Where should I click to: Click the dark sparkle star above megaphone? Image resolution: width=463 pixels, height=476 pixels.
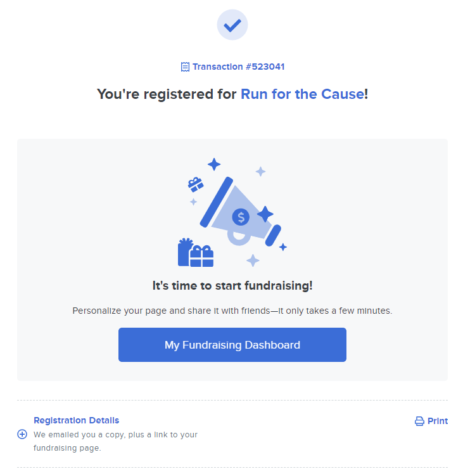214,164
